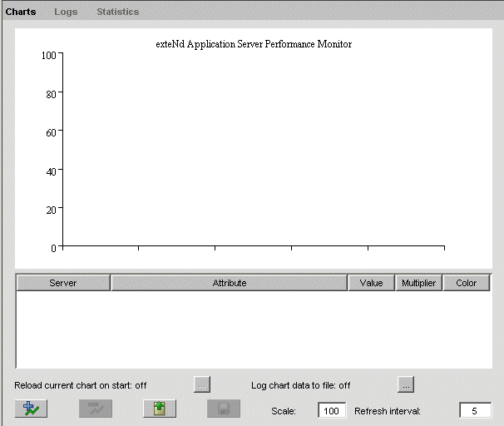Click the Color column header
This screenshot has width=504, height=426.
(467, 283)
